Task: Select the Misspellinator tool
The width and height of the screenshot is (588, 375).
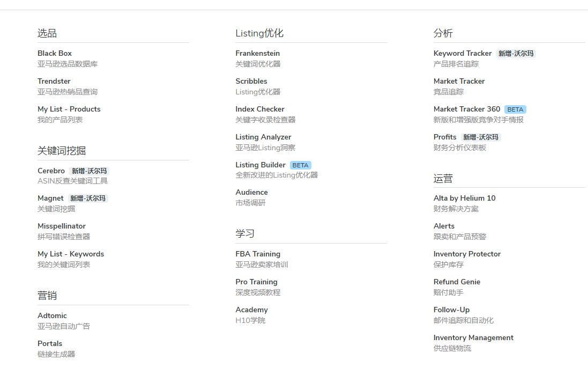Action: click(62, 226)
